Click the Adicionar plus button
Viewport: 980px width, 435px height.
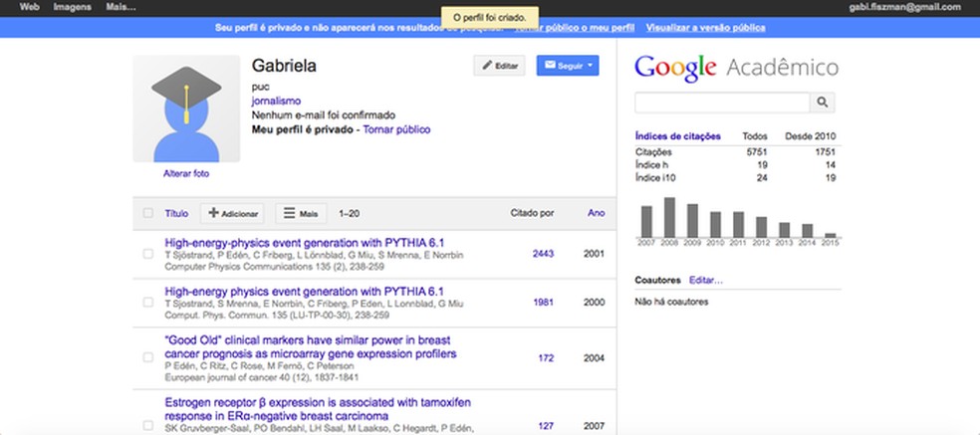coord(232,213)
